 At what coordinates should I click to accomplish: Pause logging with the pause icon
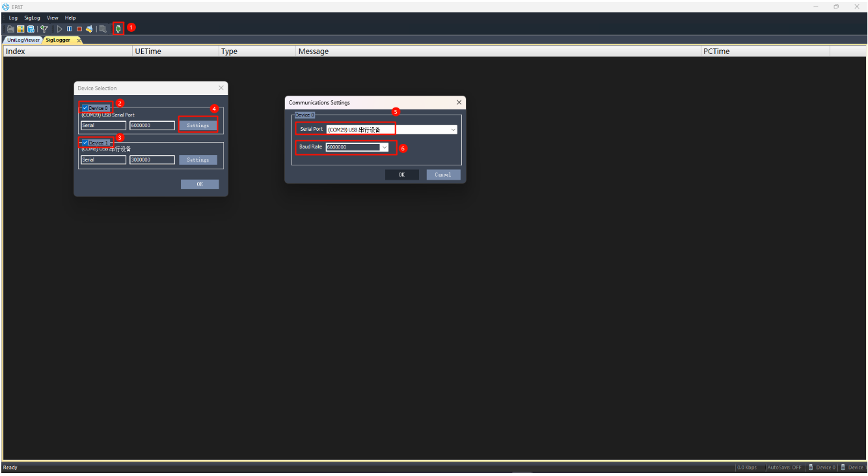(x=70, y=29)
